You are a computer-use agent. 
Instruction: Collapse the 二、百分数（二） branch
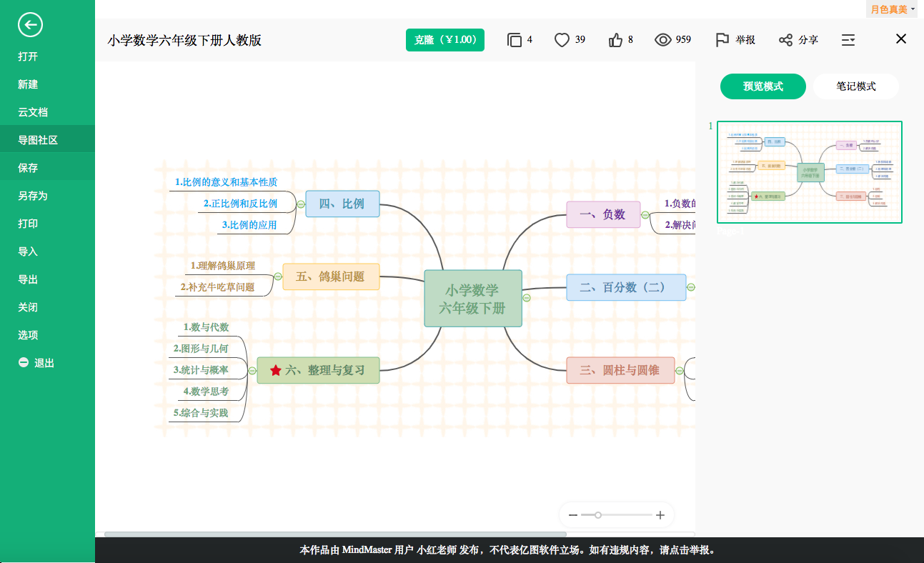point(691,287)
